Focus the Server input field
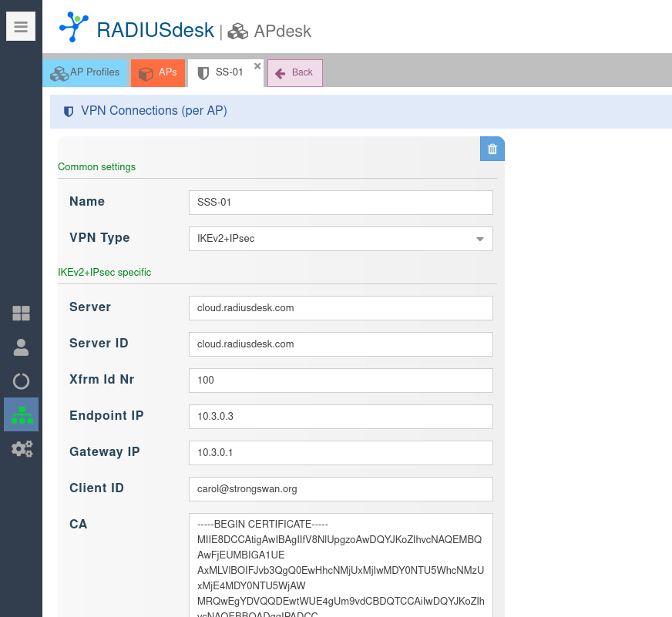The width and height of the screenshot is (672, 617). [x=340, y=308]
